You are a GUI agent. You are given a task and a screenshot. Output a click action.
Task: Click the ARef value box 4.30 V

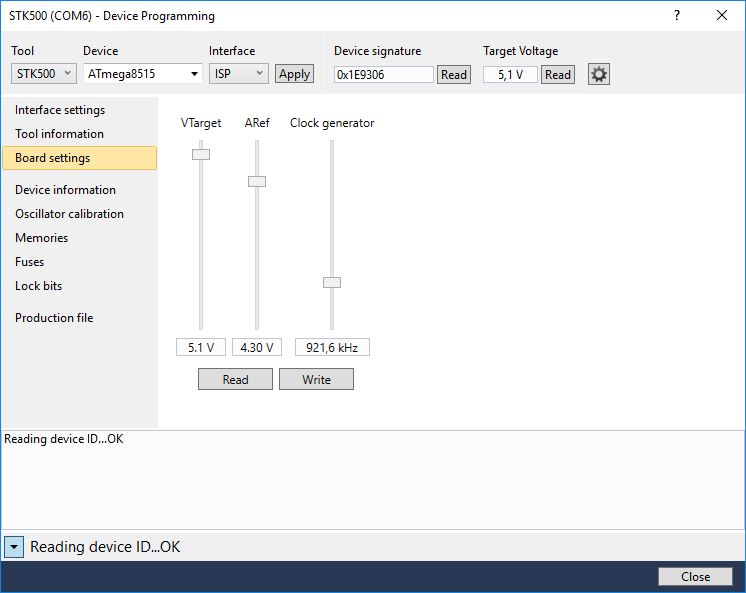257,347
